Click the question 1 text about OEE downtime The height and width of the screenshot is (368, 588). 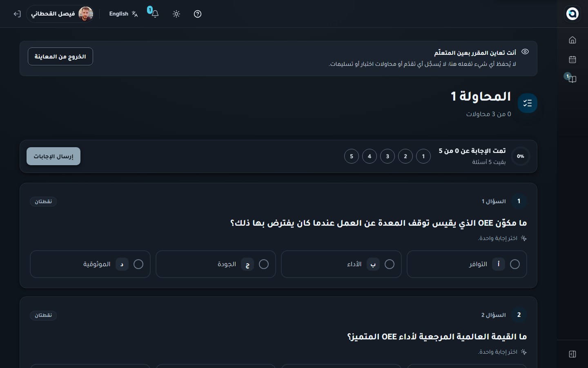click(x=379, y=223)
